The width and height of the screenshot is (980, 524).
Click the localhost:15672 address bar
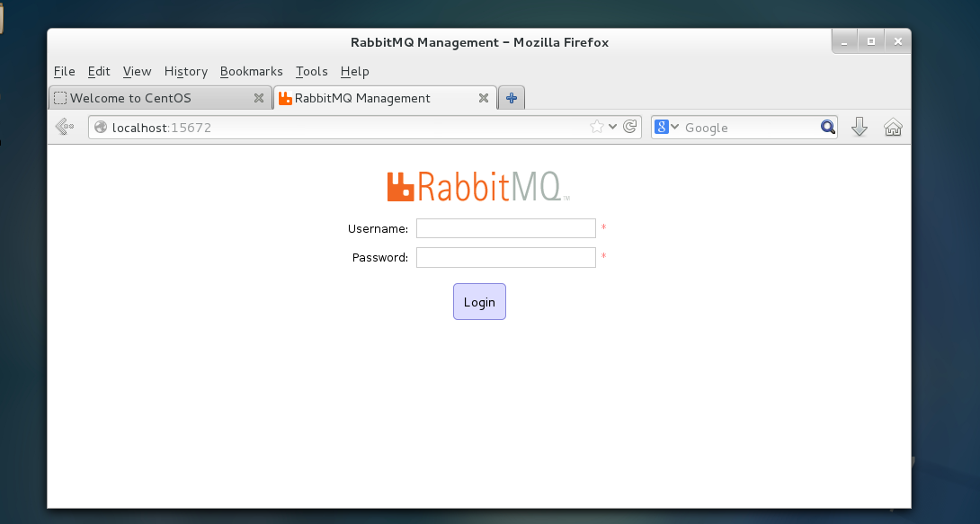(365, 128)
